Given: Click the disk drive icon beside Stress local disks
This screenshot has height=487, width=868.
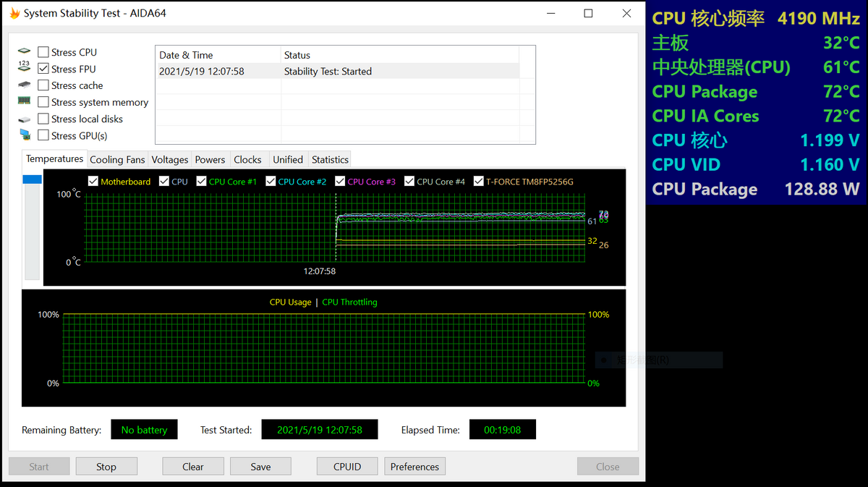Looking at the screenshot, I should [x=25, y=119].
